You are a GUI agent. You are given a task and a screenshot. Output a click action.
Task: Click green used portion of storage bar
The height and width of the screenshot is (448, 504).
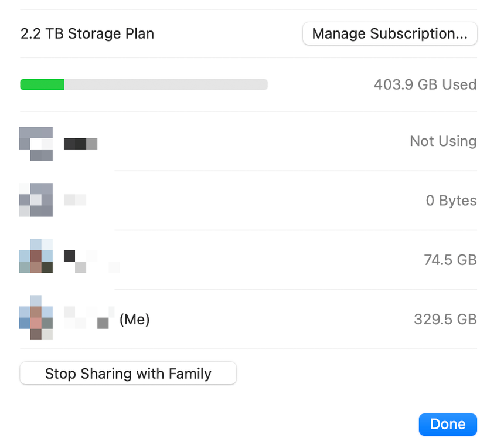click(x=42, y=84)
